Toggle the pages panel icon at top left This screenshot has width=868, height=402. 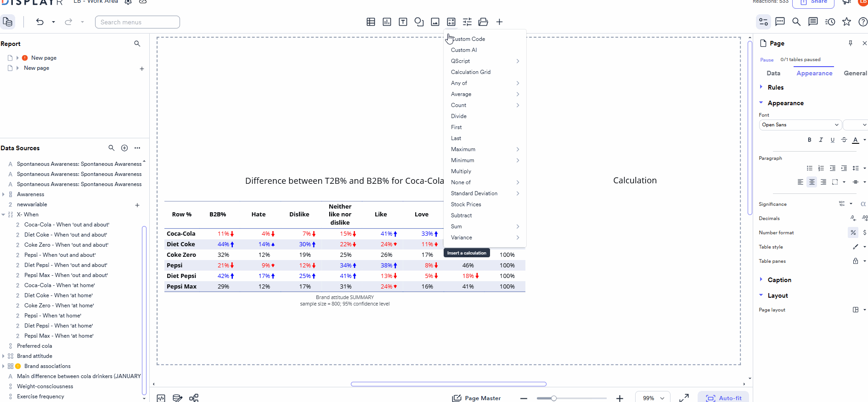click(7, 22)
